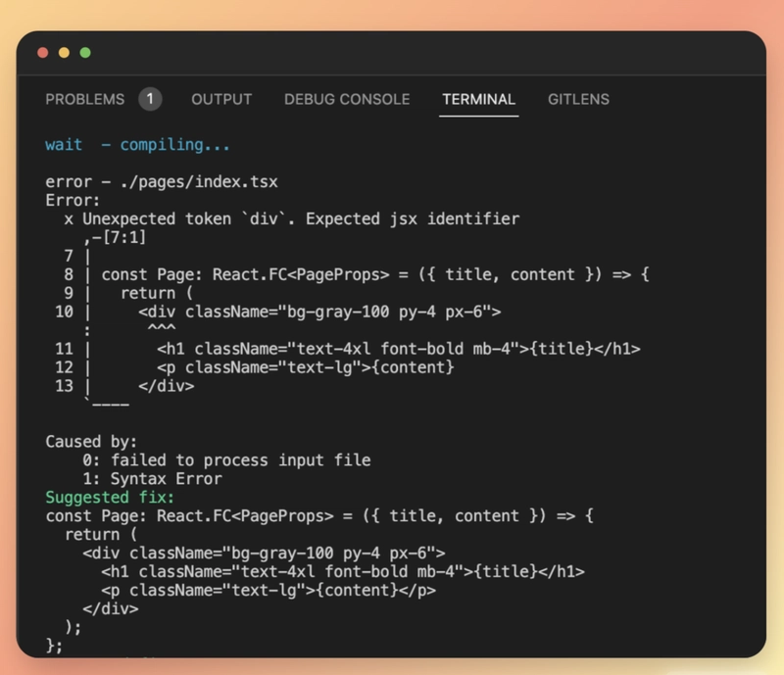The image size is (784, 675).
Task: Activate the TERMINAL tab
Action: click(478, 99)
